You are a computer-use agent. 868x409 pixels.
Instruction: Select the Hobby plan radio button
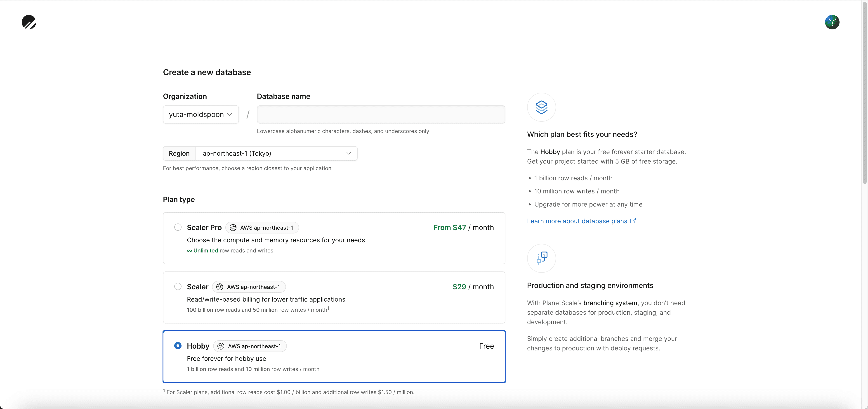coord(178,346)
